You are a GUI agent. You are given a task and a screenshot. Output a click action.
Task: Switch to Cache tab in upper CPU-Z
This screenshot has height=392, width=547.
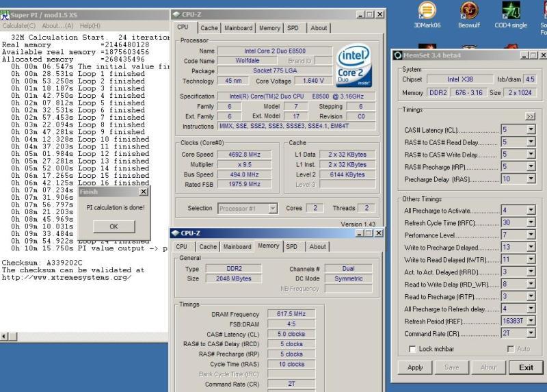coord(209,28)
